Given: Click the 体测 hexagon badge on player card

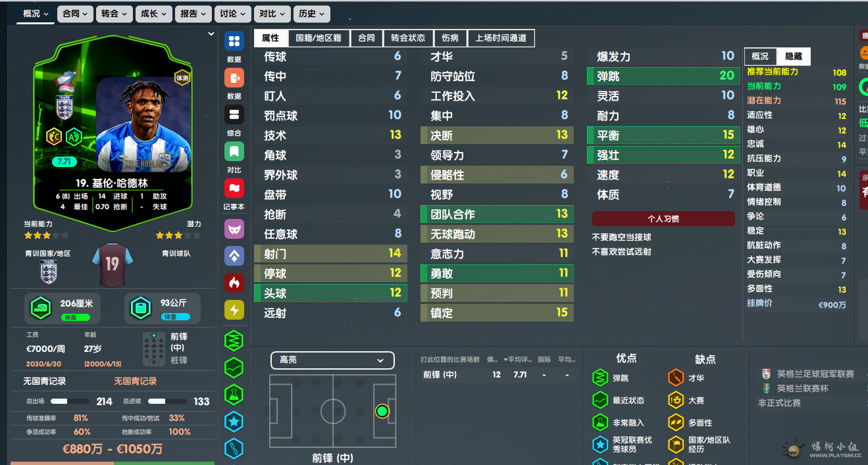Looking at the screenshot, I should (x=182, y=78).
